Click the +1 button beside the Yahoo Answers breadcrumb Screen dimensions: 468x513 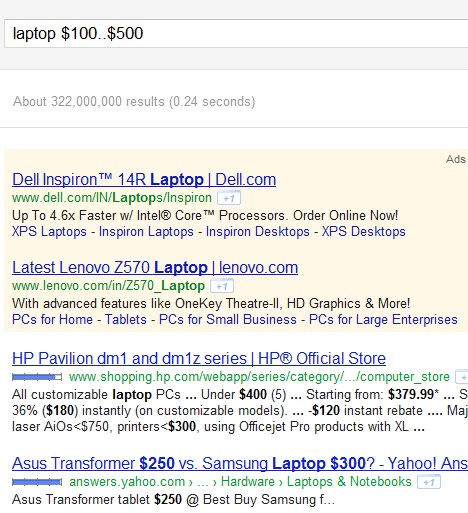click(x=429, y=482)
